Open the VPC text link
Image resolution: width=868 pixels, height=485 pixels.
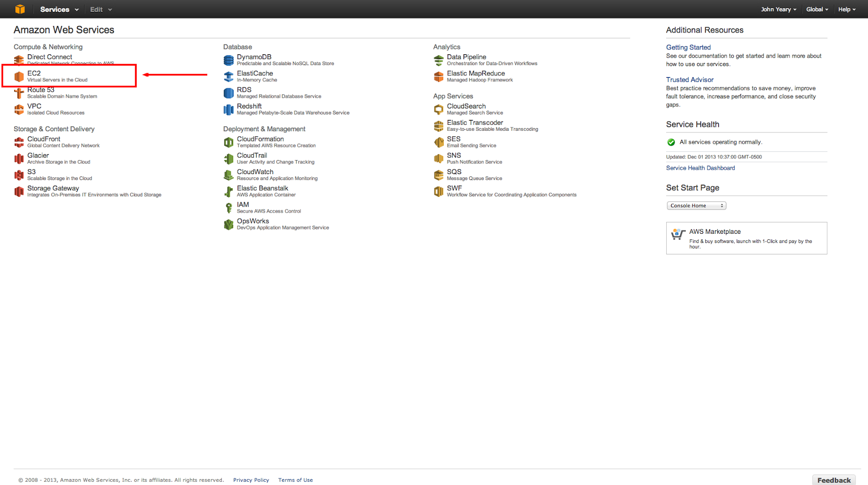click(x=34, y=106)
